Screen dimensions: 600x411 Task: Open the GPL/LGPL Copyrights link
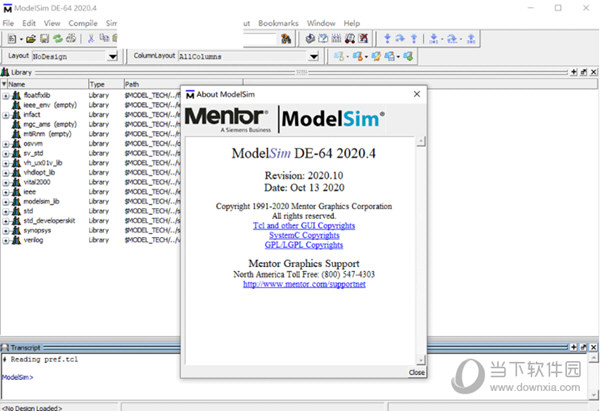click(x=304, y=245)
